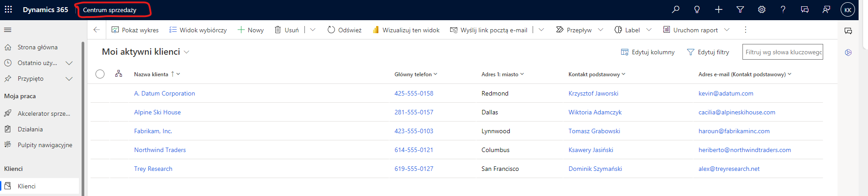Toggle the select all rows circle
The width and height of the screenshot is (868, 196).
click(x=100, y=74)
